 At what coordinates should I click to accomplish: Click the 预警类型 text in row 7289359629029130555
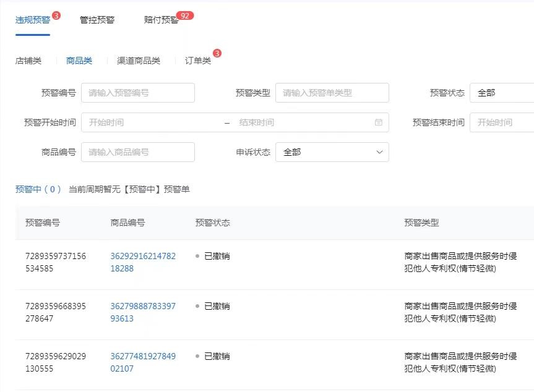[x=460, y=362]
